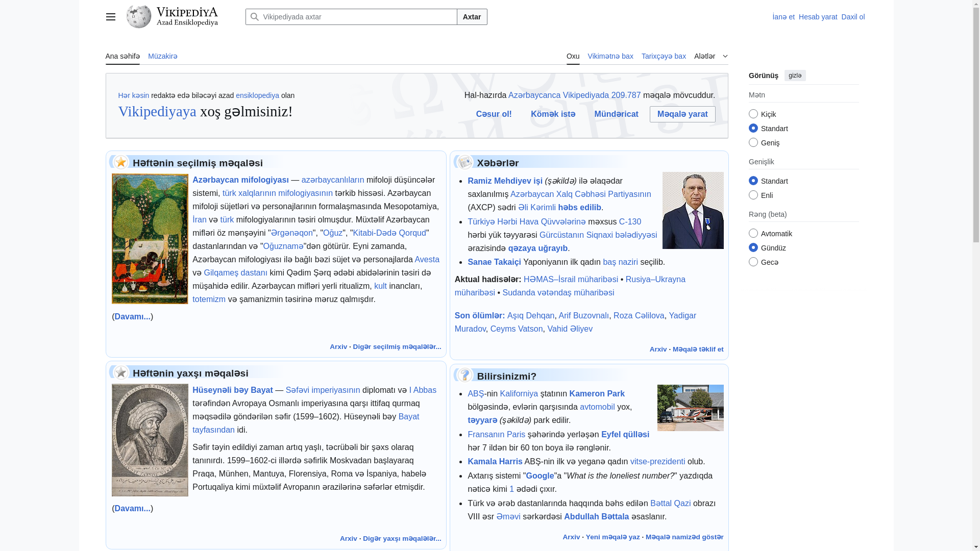Click the ensiklopediya link in welcome banner
Viewport: 980px width, 551px height.
(257, 95)
